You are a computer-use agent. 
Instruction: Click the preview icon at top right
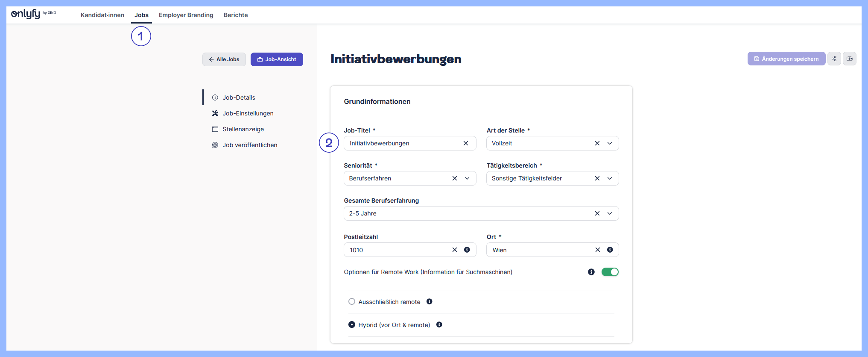850,59
